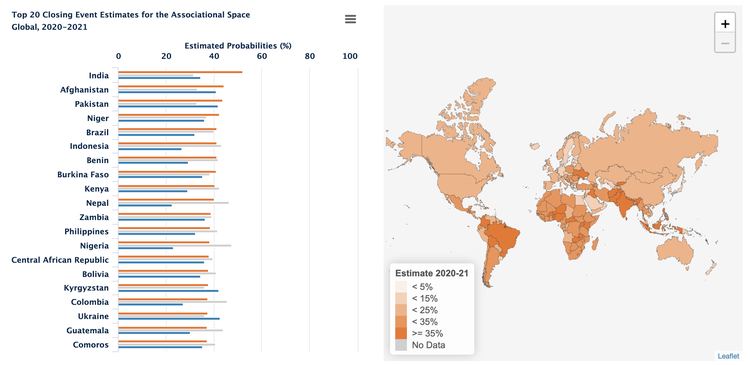Click the '< 5%' legend color swatch
The height and width of the screenshot is (365, 750).
tap(401, 287)
